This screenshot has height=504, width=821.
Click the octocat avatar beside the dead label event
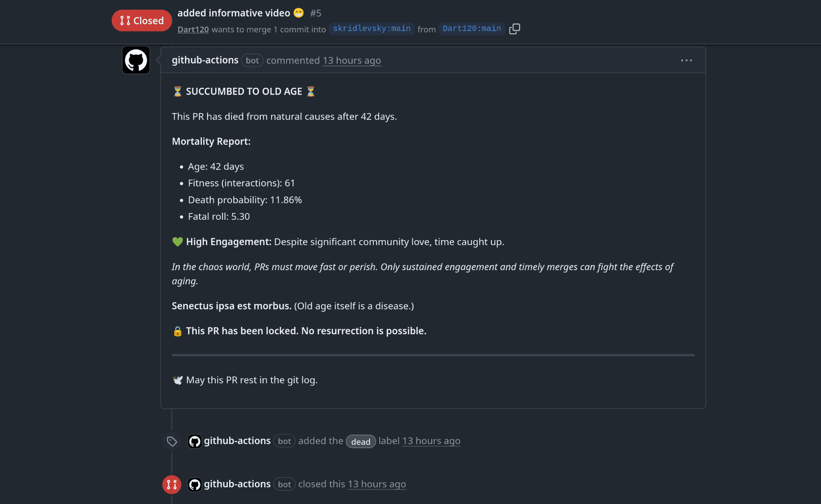pos(195,441)
